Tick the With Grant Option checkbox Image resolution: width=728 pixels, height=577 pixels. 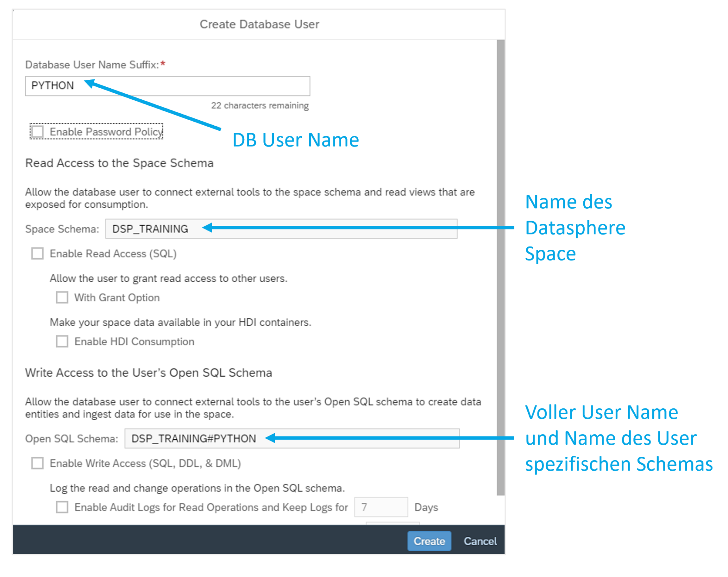point(61,297)
